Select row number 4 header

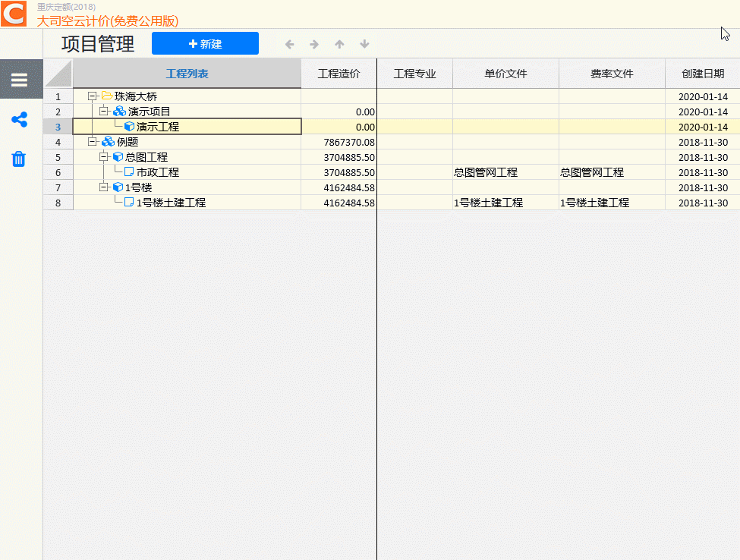[58, 142]
